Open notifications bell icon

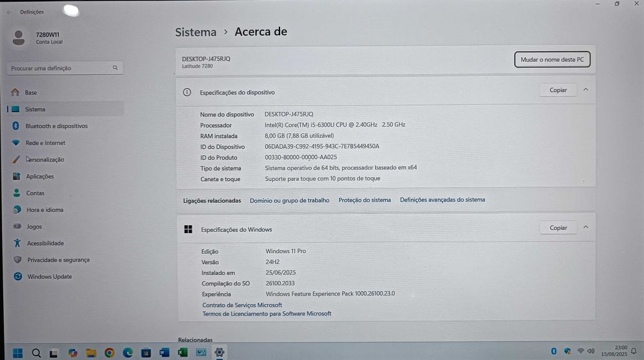(x=634, y=351)
